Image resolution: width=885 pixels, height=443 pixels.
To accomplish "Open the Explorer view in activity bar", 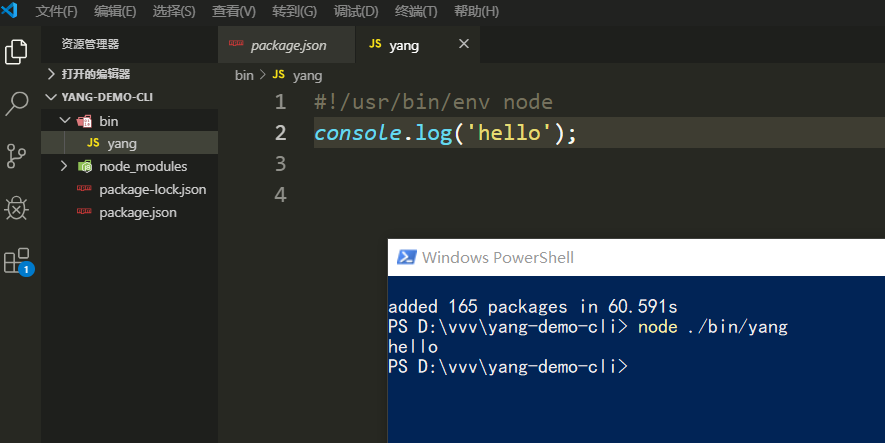I will [17, 52].
